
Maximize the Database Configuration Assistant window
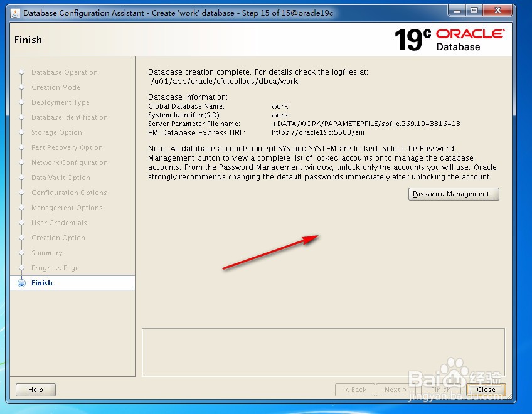[x=474, y=11]
